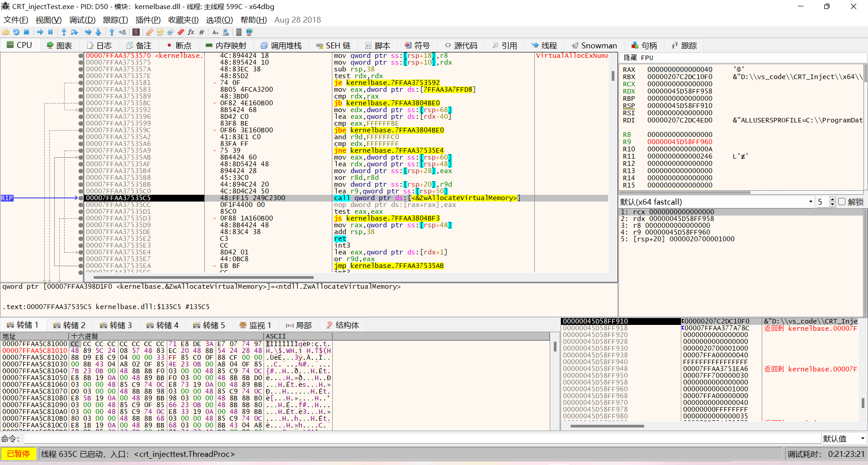Select stack address 00000045D58FF918
Screen dimensions: 868x465
tap(595, 328)
